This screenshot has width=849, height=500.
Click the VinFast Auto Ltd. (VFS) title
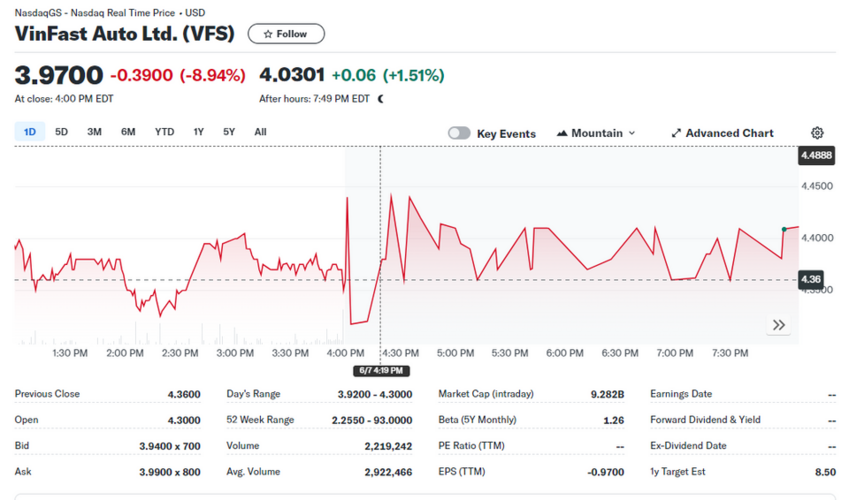tap(125, 34)
